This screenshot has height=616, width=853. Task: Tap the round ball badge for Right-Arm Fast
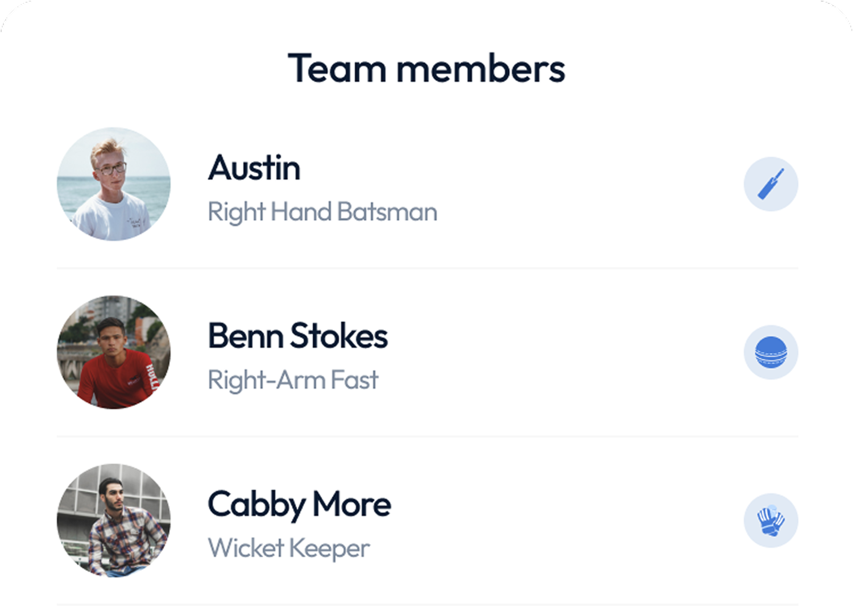(771, 352)
